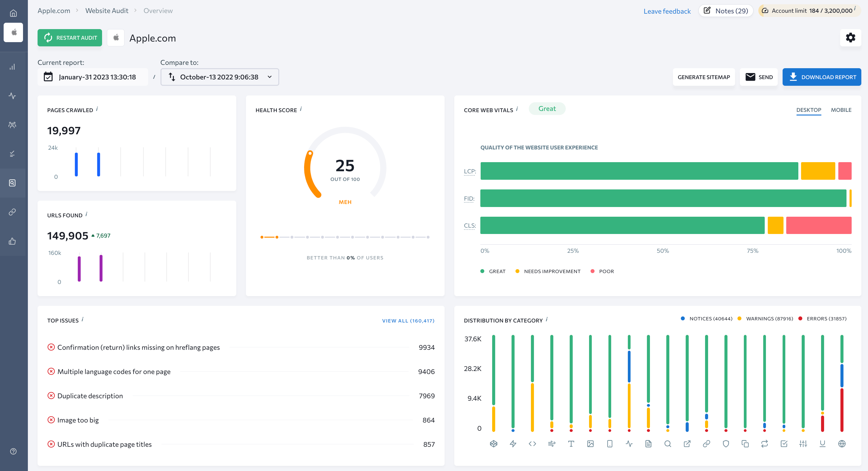This screenshot has height=471, width=868.
Task: Select the external link category icon
Action: coord(687,444)
